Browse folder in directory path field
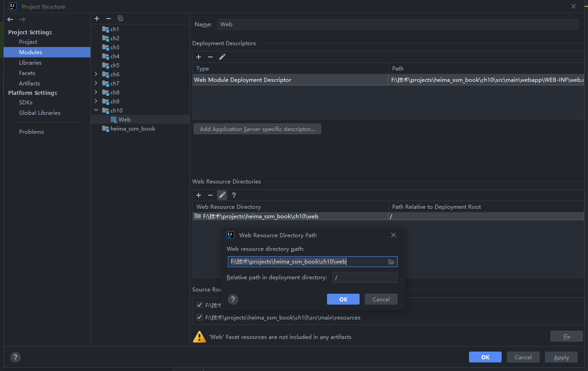 [391, 262]
